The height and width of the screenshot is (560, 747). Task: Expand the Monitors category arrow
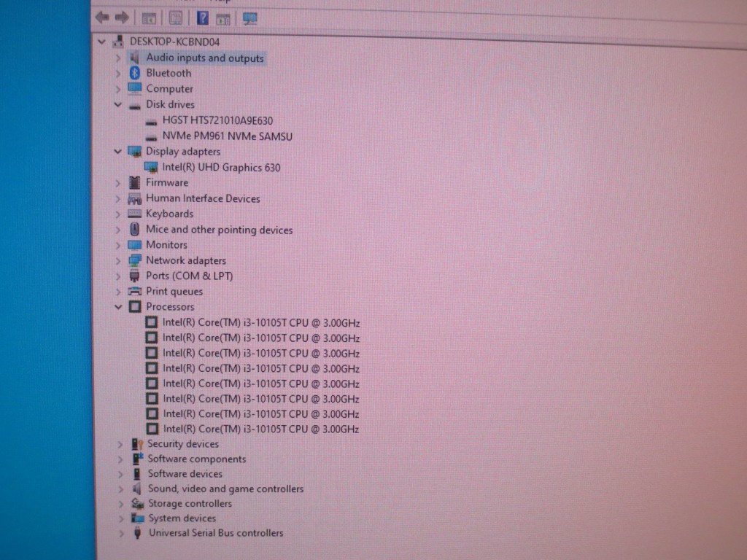(118, 245)
